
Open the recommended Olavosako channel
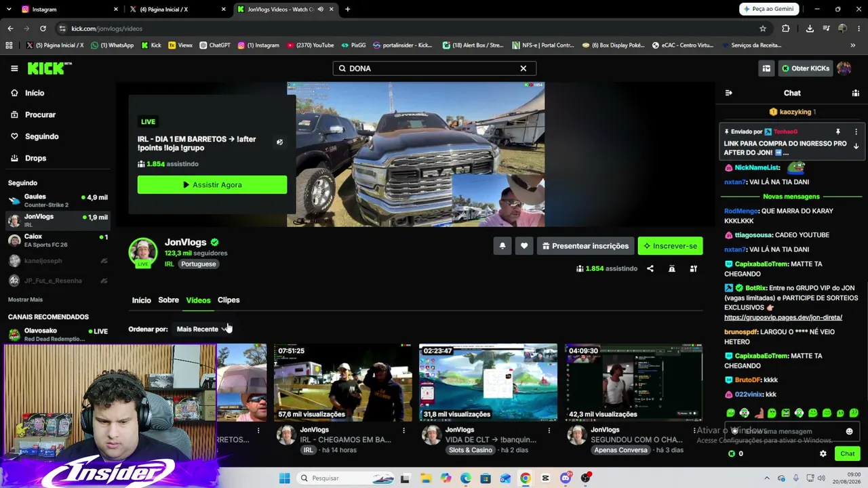(58, 334)
